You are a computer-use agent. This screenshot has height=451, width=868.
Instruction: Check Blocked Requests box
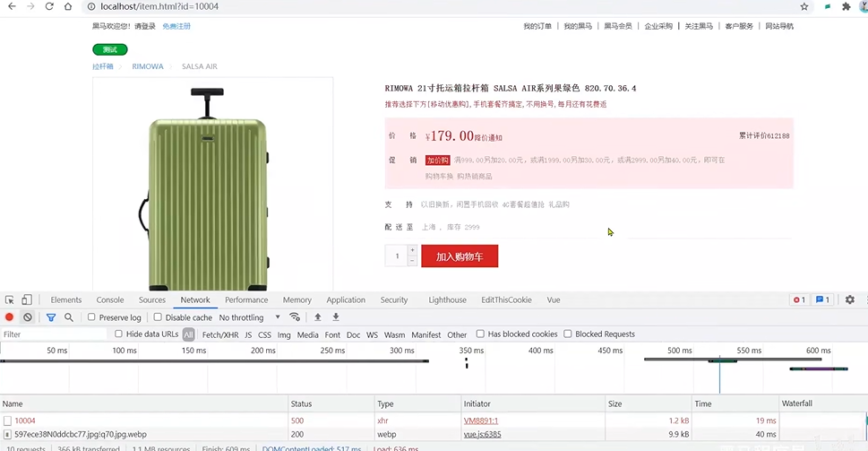pos(567,334)
